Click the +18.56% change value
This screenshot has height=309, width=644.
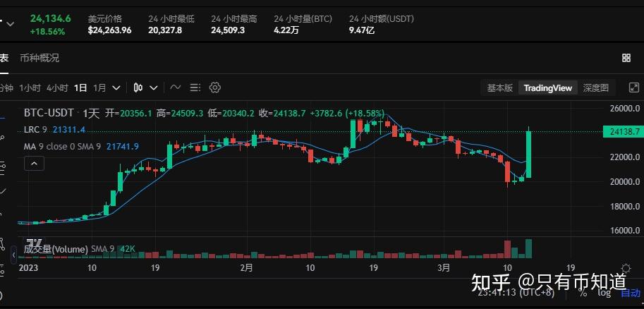(x=48, y=31)
